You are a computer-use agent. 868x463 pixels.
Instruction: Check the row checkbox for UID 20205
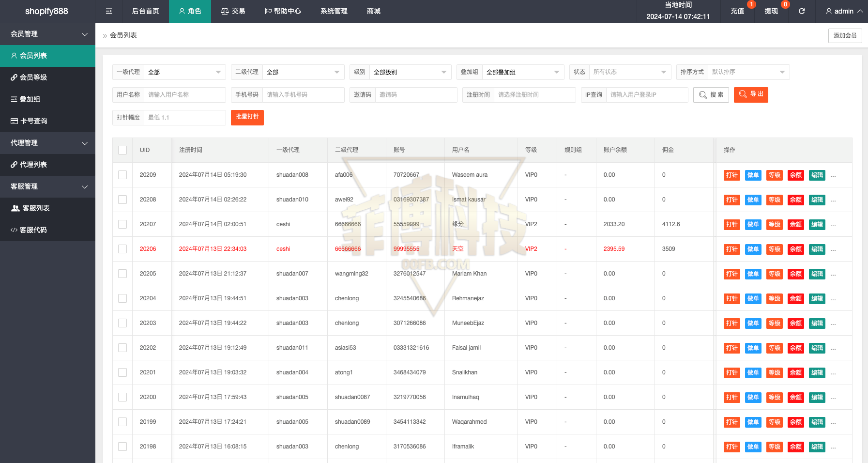click(x=122, y=274)
